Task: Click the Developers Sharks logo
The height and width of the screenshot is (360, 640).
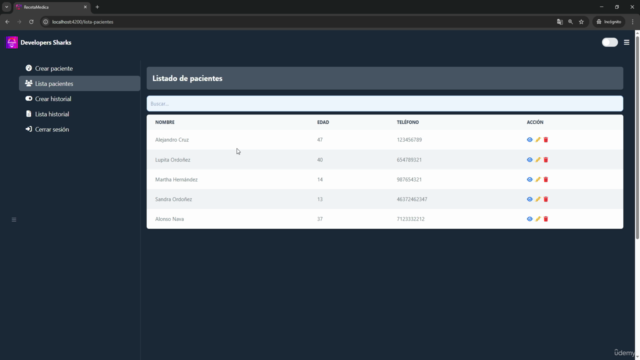Action: (12, 42)
